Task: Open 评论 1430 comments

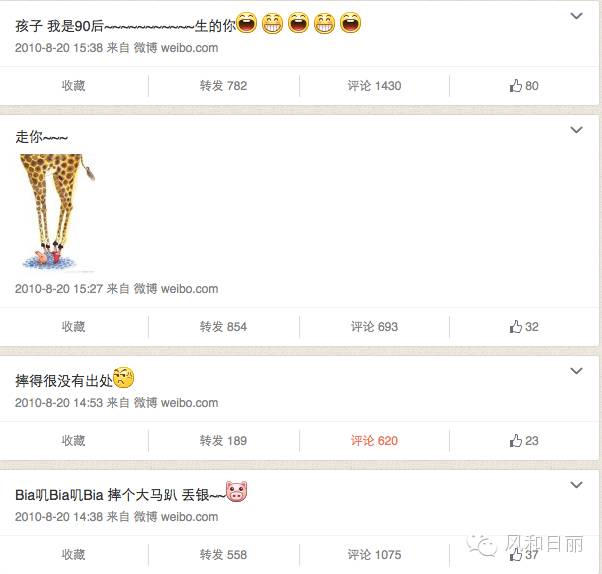Action: 374,86
